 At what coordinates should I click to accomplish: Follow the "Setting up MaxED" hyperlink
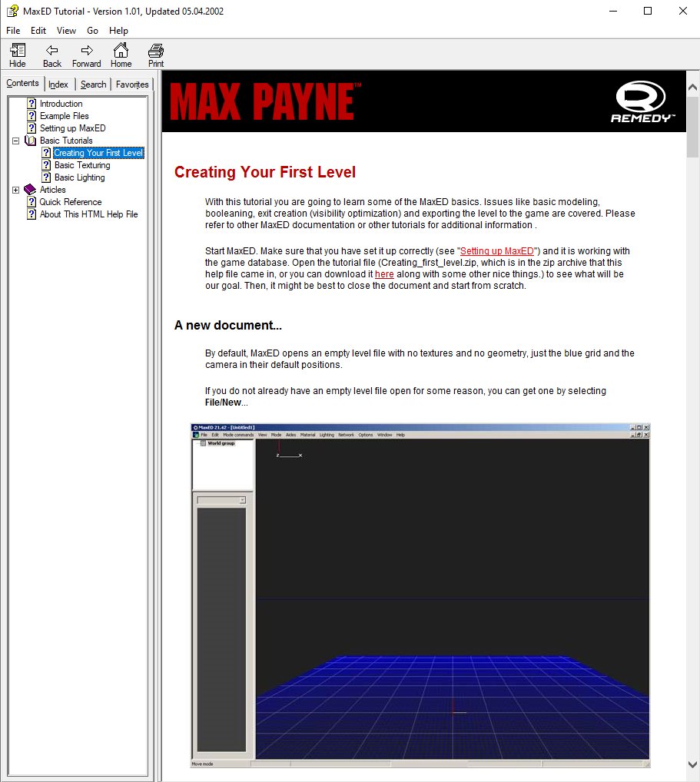(497, 251)
